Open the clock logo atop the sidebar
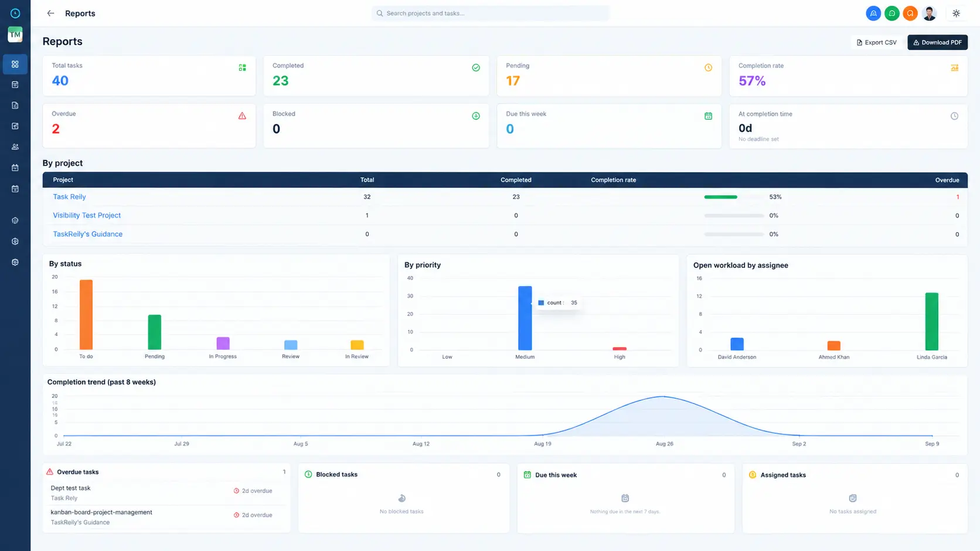The width and height of the screenshot is (980, 551). coord(15,13)
